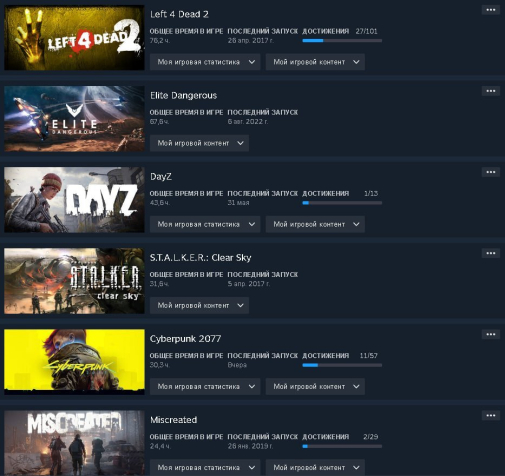Click the DayZ cover thumbnail
Screen dimensions: 505x476
(x=74, y=200)
